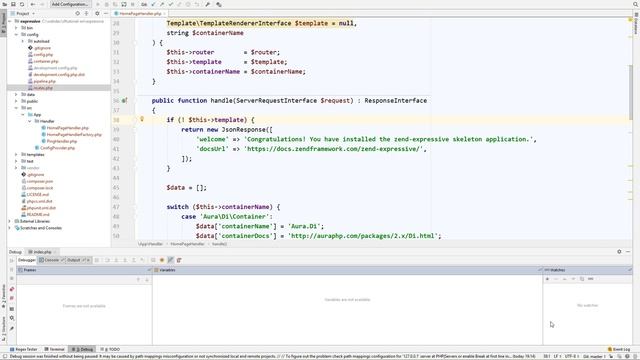Image resolution: width=640 pixels, height=360 pixels.
Task: Open the Event Log
Action: pyautogui.click(x=619, y=349)
